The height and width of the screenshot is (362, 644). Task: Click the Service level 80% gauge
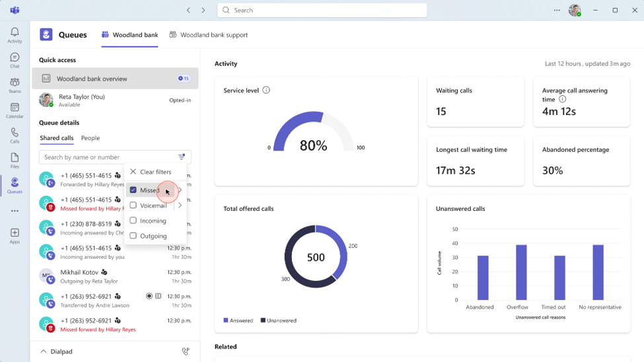[314, 132]
